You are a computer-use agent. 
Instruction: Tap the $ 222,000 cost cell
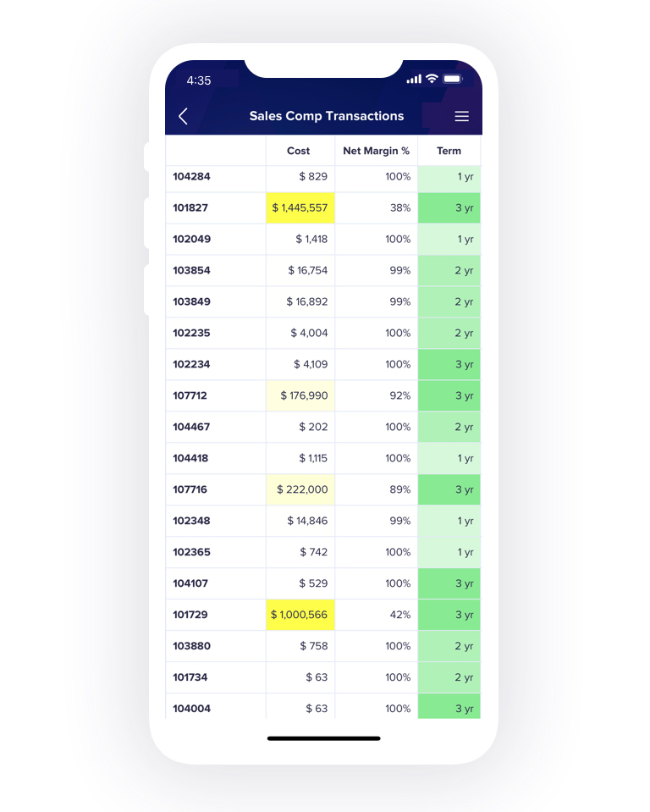[300, 489]
